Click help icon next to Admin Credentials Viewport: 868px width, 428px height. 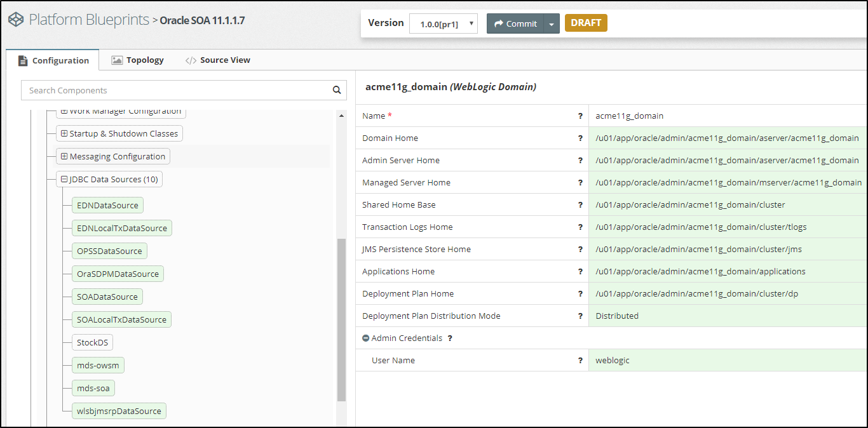point(450,338)
